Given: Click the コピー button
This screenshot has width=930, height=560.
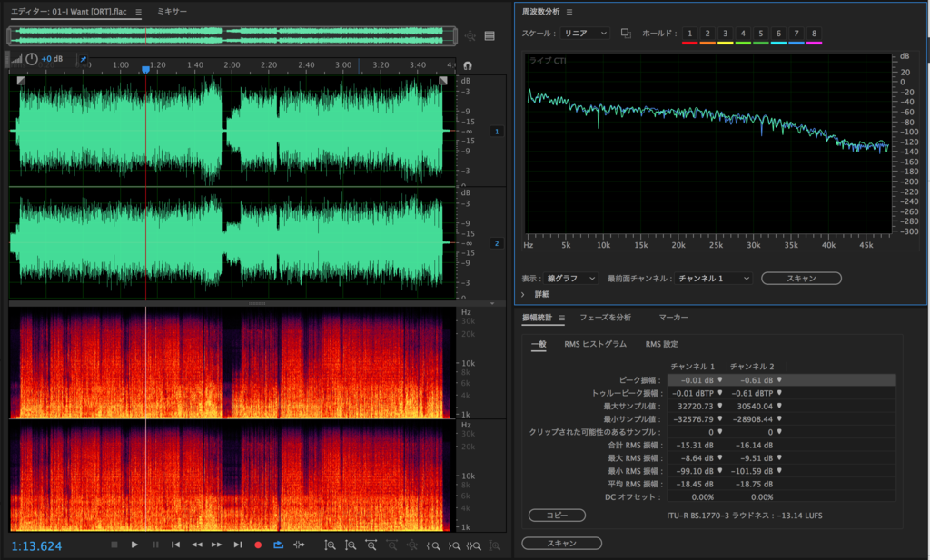Looking at the screenshot, I should click(557, 516).
